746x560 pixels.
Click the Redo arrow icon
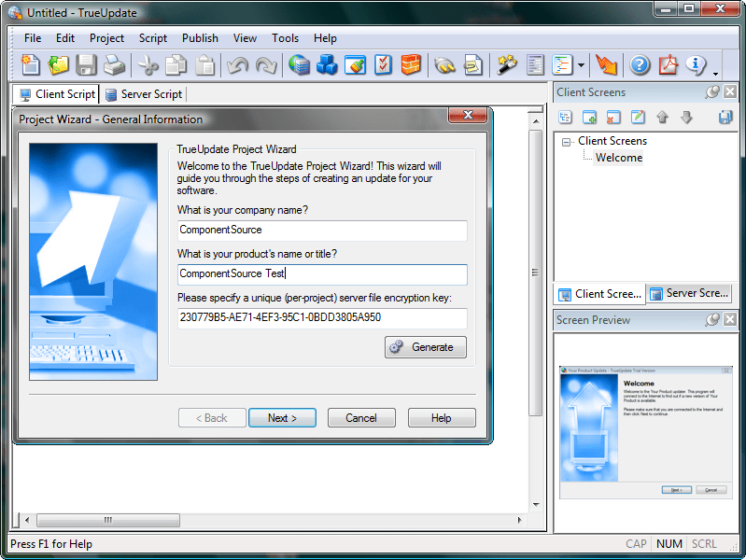coord(266,64)
